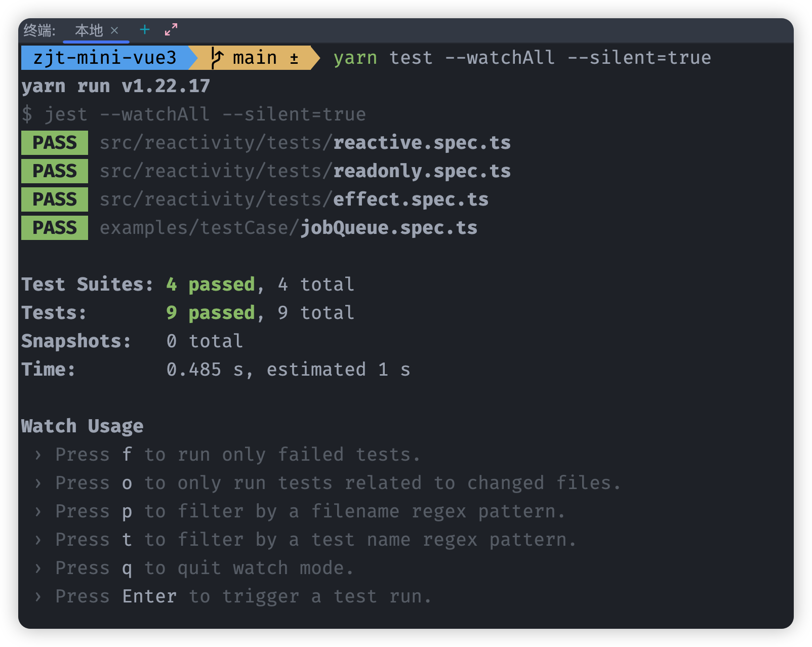Open jobQueue.spec.ts file path link
The width and height of the screenshot is (812, 647).
[289, 228]
